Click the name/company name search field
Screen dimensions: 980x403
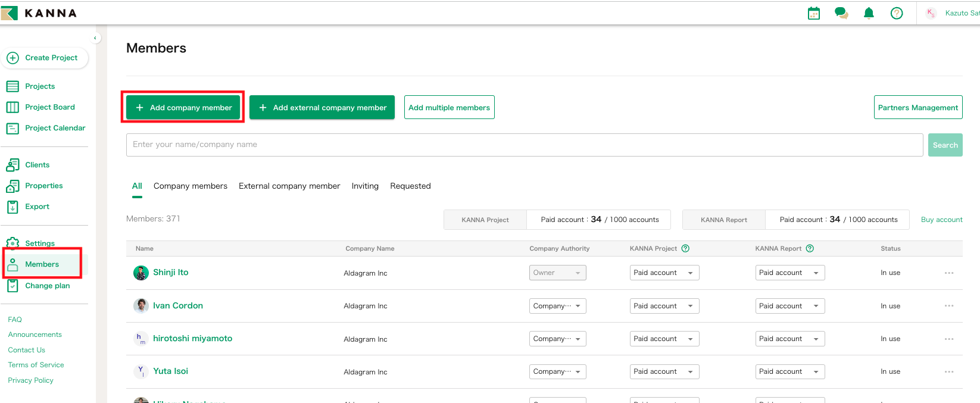(524, 145)
